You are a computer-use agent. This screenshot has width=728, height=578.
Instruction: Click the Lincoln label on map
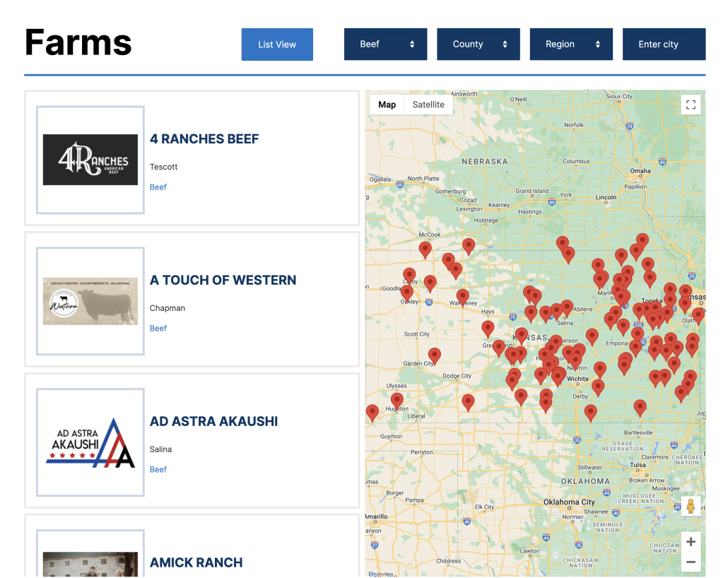click(x=606, y=197)
